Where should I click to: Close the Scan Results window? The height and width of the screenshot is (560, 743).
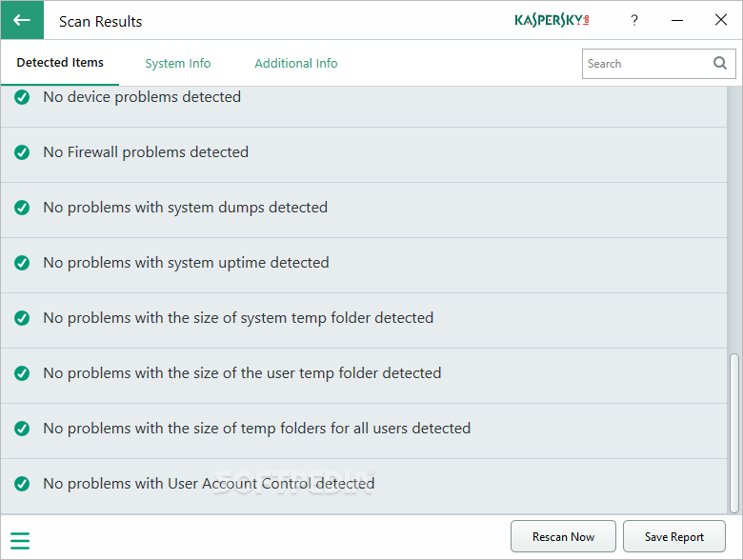point(721,20)
